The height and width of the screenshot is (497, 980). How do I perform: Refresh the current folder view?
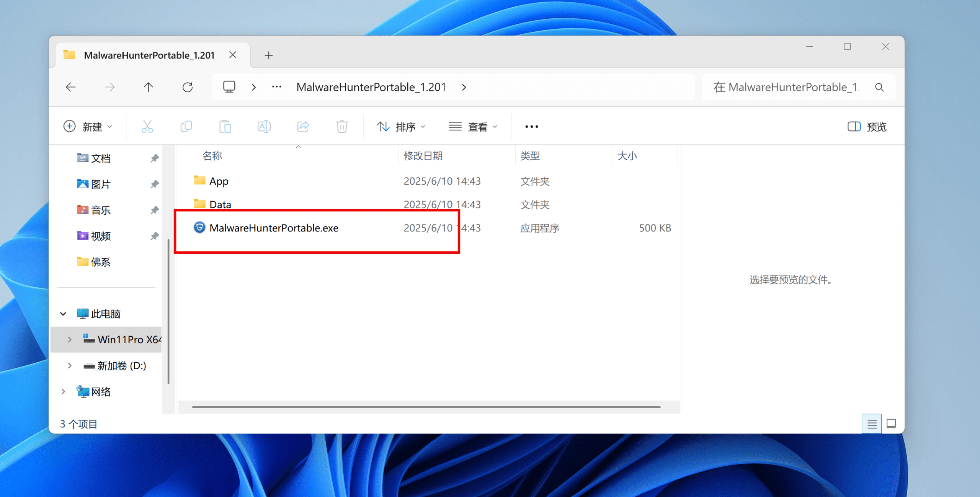pos(188,88)
